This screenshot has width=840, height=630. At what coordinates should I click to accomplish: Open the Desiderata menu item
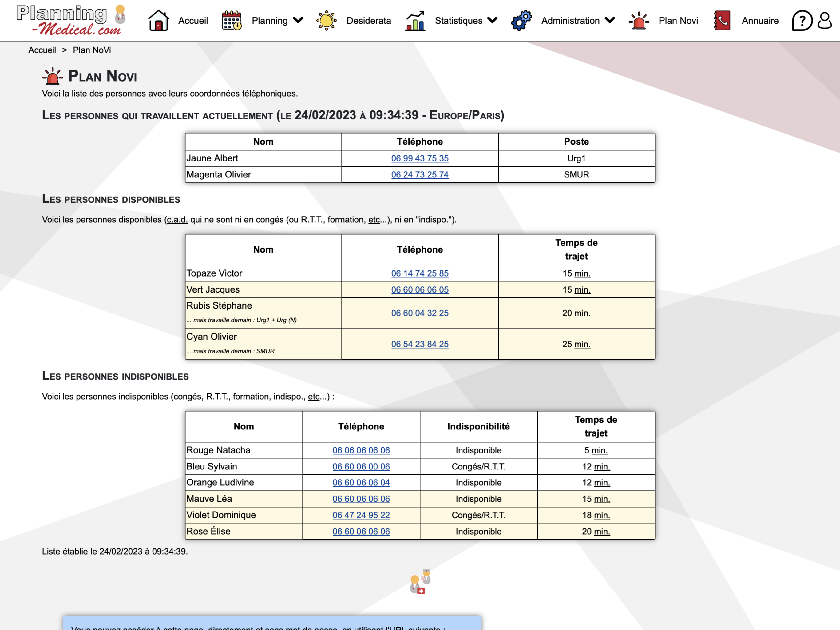click(x=368, y=21)
